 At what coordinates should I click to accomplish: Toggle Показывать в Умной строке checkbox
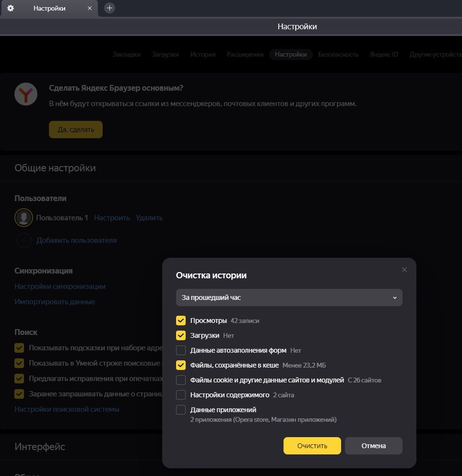(19, 363)
